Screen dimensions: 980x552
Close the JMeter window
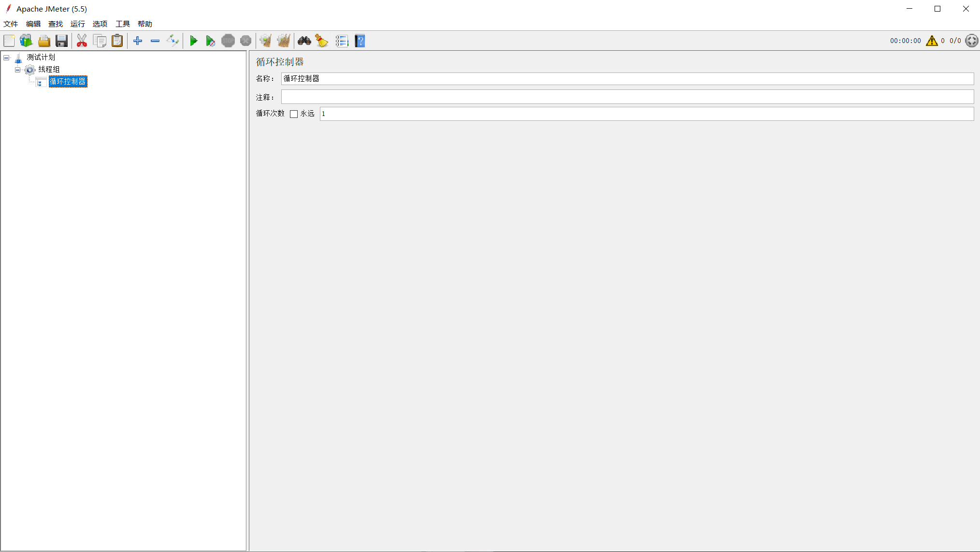click(966, 9)
